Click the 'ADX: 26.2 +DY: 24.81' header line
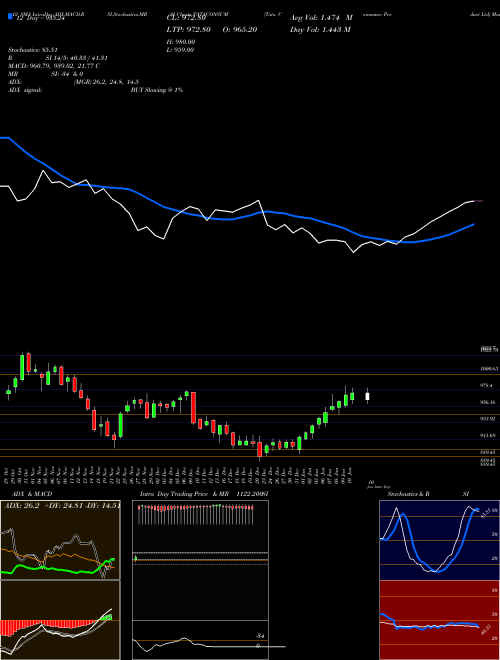The width and height of the screenshot is (500, 660). pos(62,506)
